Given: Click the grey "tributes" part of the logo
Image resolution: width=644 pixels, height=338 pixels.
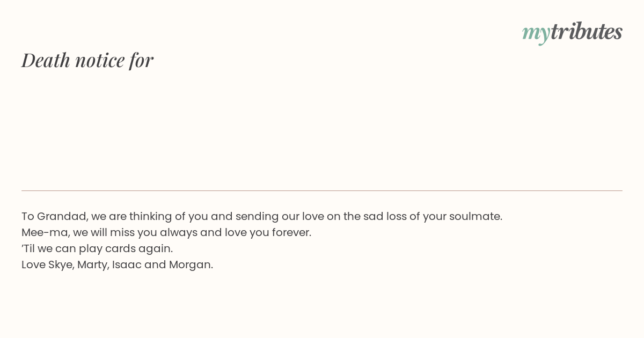Looking at the screenshot, I should 586,32.
